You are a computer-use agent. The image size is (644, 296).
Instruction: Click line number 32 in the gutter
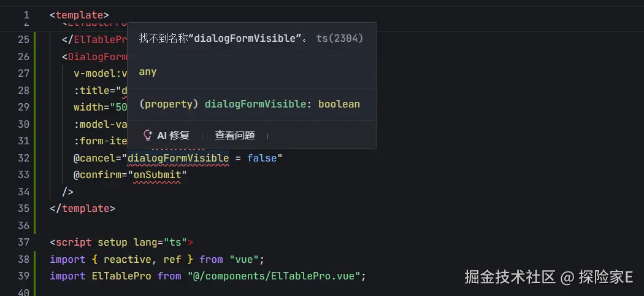pyautogui.click(x=23, y=158)
